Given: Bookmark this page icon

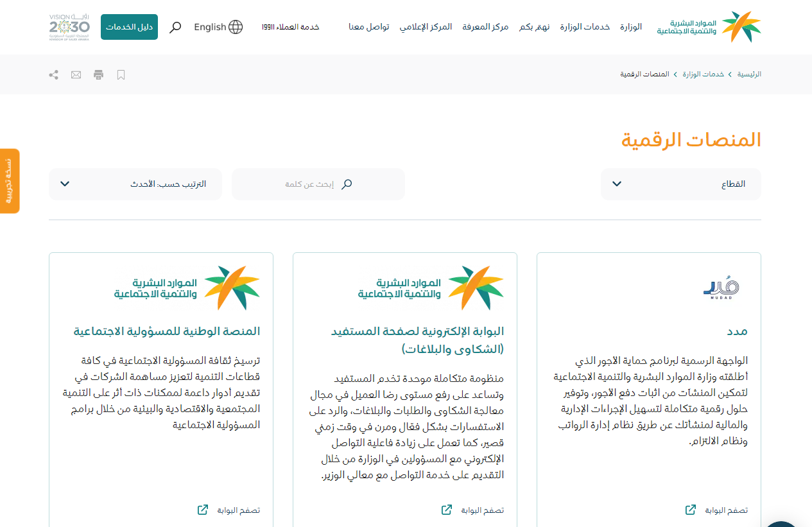Looking at the screenshot, I should click(x=121, y=74).
